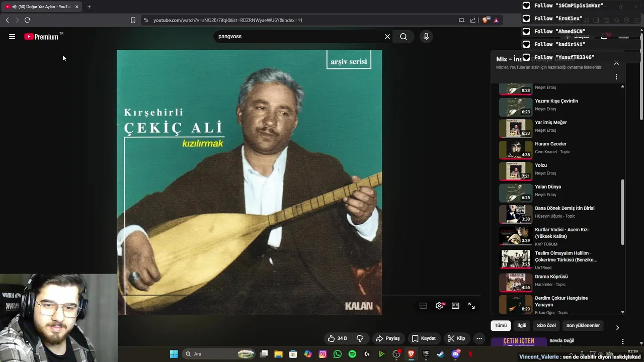This screenshot has width=644, height=362.
Task: Toggle subtitles/captions button in player
Action: tap(424, 306)
